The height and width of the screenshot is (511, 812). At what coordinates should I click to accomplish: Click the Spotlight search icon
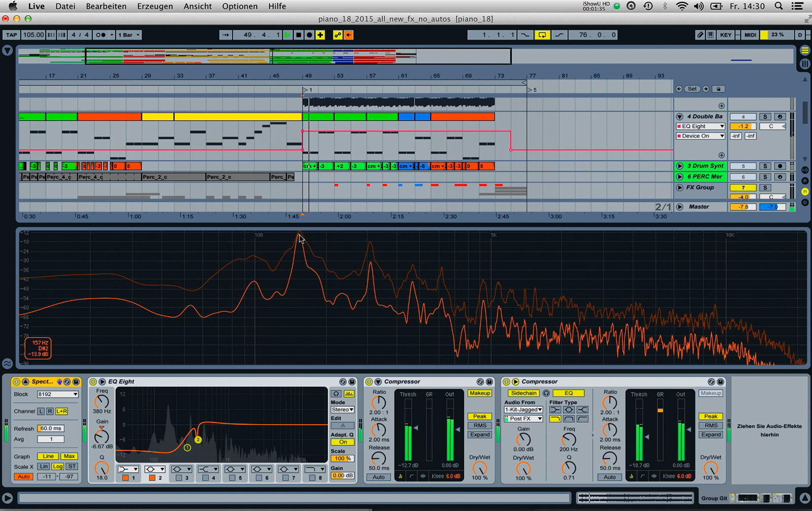pyautogui.click(x=779, y=6)
